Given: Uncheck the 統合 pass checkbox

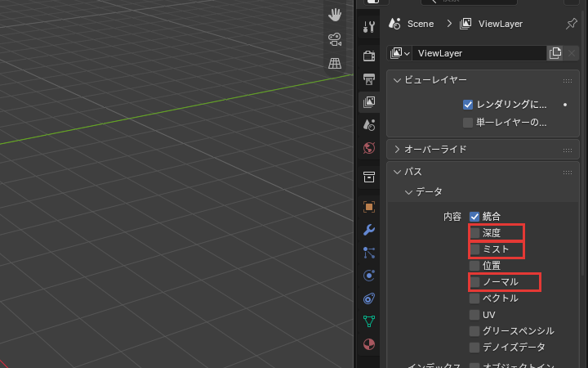Looking at the screenshot, I should pyautogui.click(x=474, y=216).
